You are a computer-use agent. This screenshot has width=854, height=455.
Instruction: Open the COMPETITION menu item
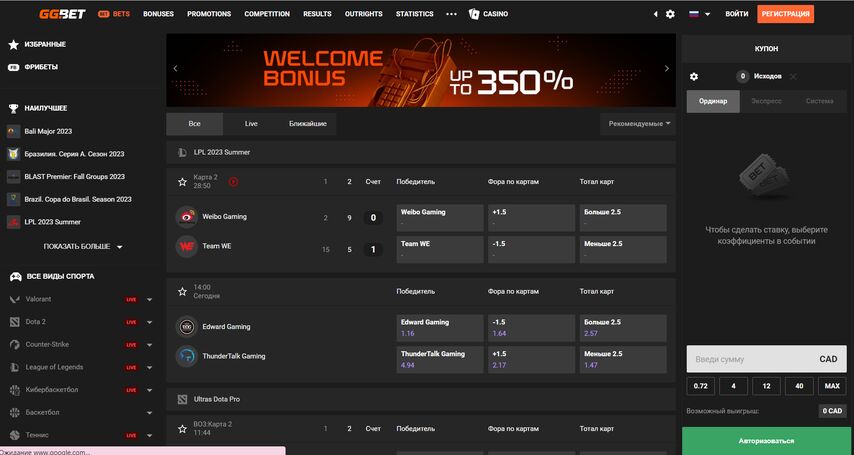(x=267, y=14)
